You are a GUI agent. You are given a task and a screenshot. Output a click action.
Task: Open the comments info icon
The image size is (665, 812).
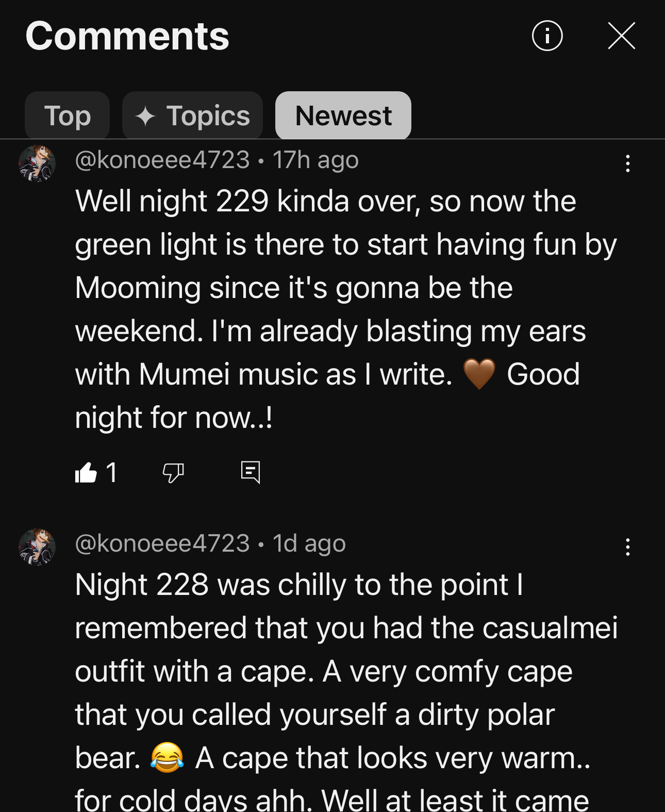tap(547, 36)
